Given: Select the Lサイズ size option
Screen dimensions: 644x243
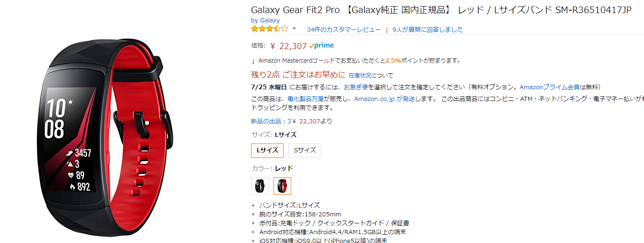Looking at the screenshot, I should [267, 150].
